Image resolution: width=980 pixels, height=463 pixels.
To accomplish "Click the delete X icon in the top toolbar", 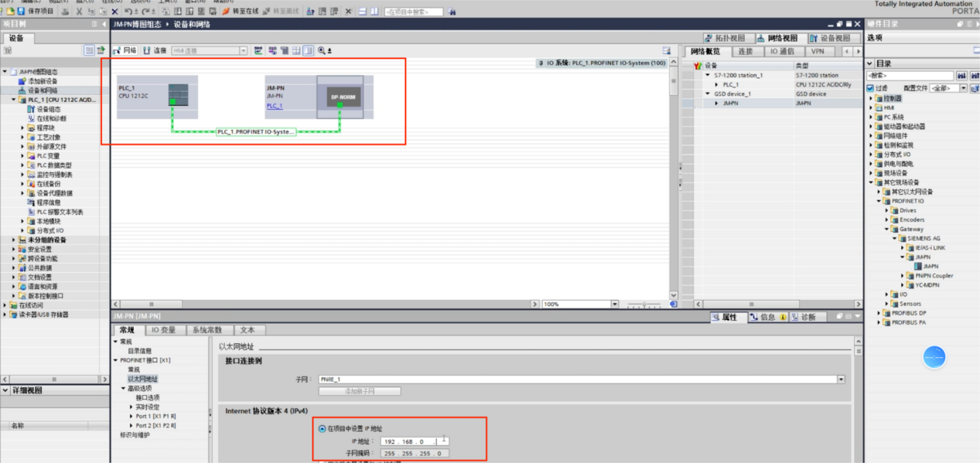I will pyautogui.click(x=114, y=12).
